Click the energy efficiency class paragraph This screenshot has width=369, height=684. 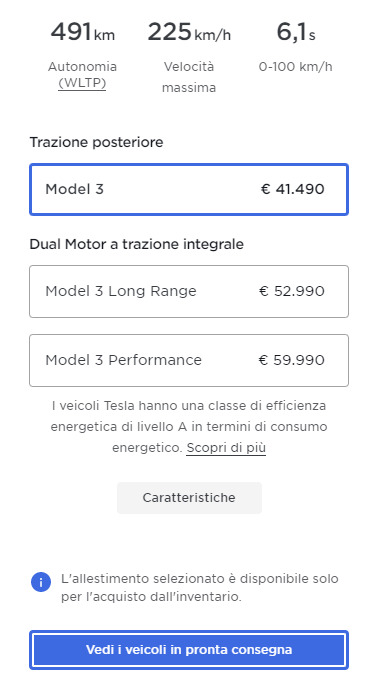[189, 427]
